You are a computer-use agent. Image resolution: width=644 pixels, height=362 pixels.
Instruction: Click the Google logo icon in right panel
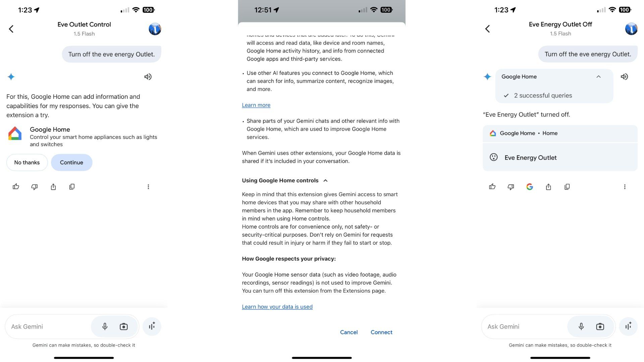(529, 186)
